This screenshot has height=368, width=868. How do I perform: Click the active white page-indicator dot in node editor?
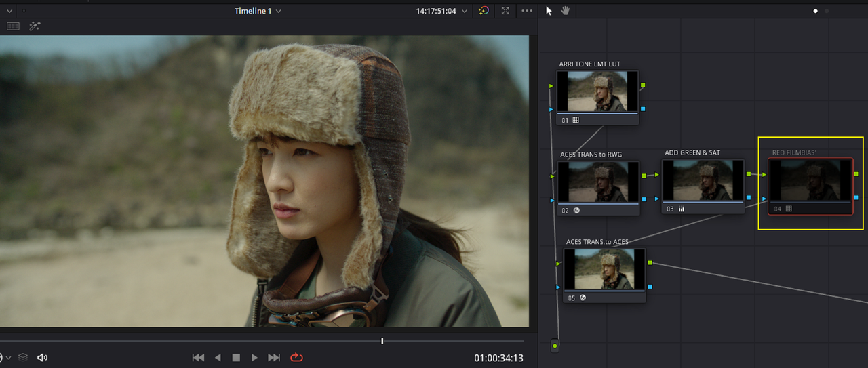pyautogui.click(x=815, y=11)
